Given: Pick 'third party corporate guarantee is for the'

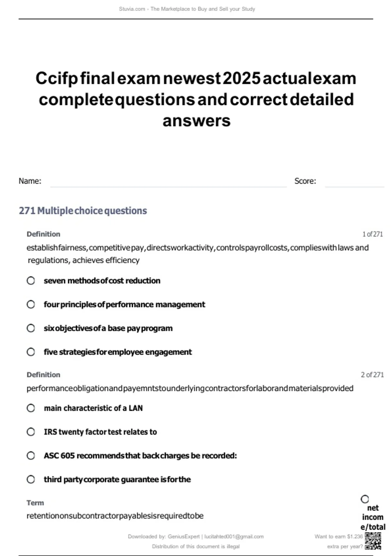Looking at the screenshot, I should 31,479.
